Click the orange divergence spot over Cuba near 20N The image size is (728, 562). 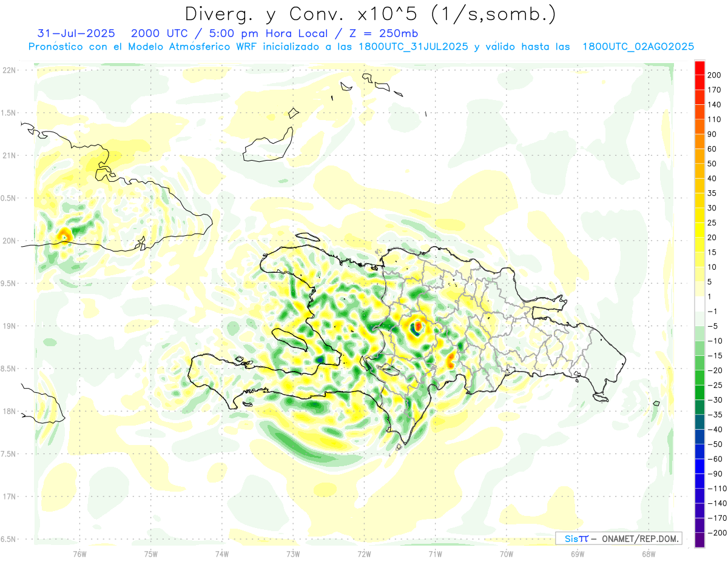click(64, 235)
